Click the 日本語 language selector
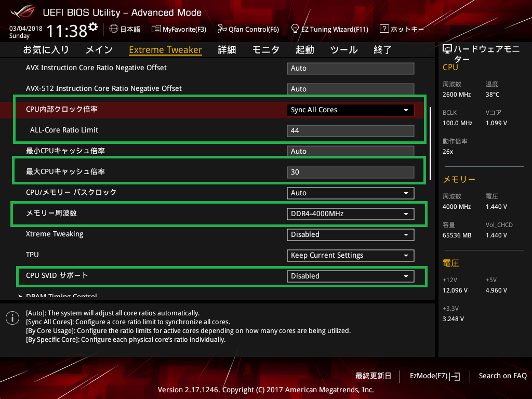The image size is (532, 399). tap(125, 29)
